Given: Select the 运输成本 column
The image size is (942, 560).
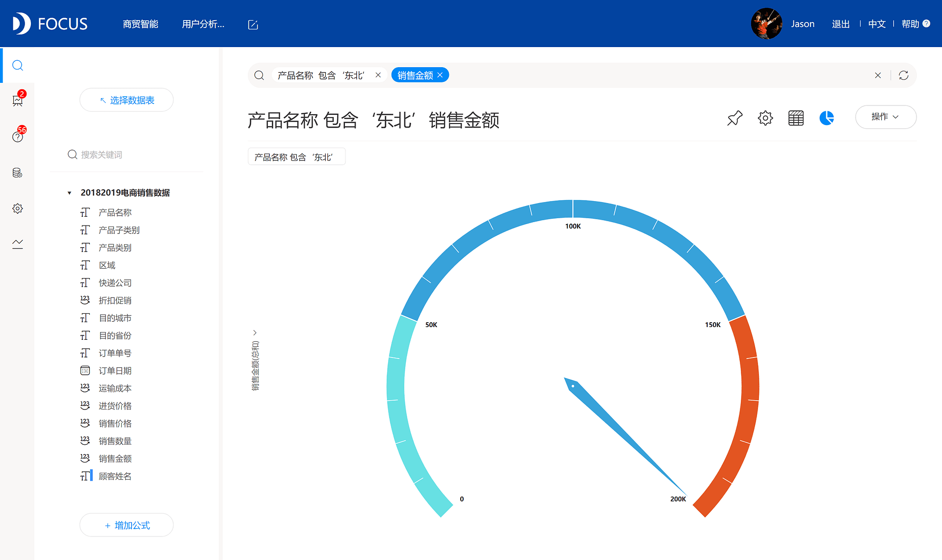Looking at the screenshot, I should 115,388.
